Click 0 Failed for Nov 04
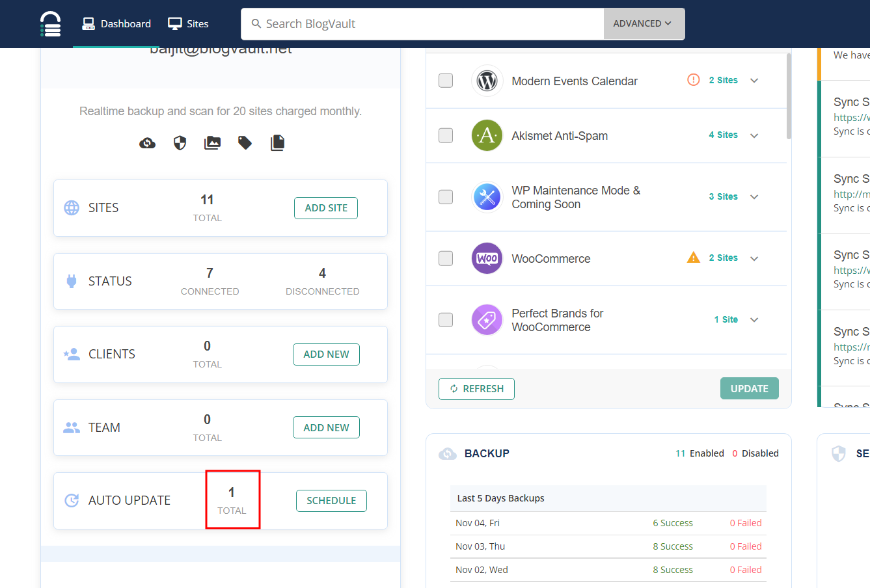Screen dimensions: 870x588 pos(746,523)
